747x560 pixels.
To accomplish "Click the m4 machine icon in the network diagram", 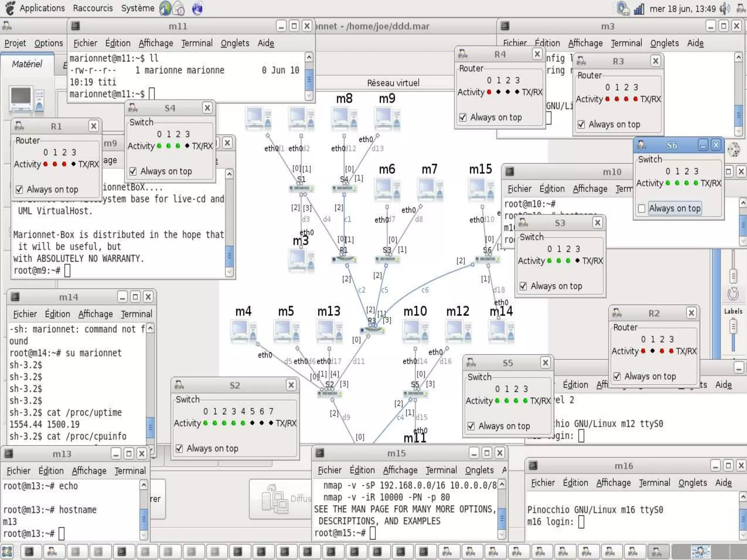I will (x=243, y=331).
